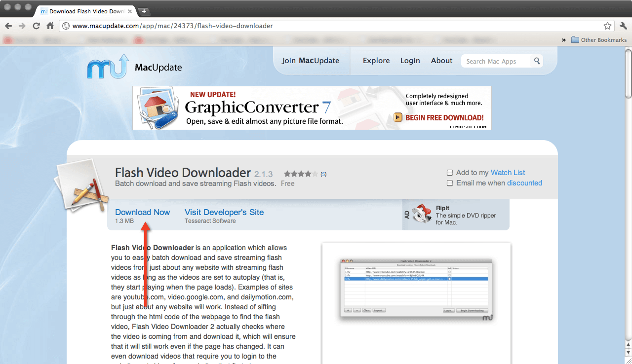Viewport: 632px width, 364px height.
Task: Click the tab's MacUpdate favicon
Action: coord(44,11)
